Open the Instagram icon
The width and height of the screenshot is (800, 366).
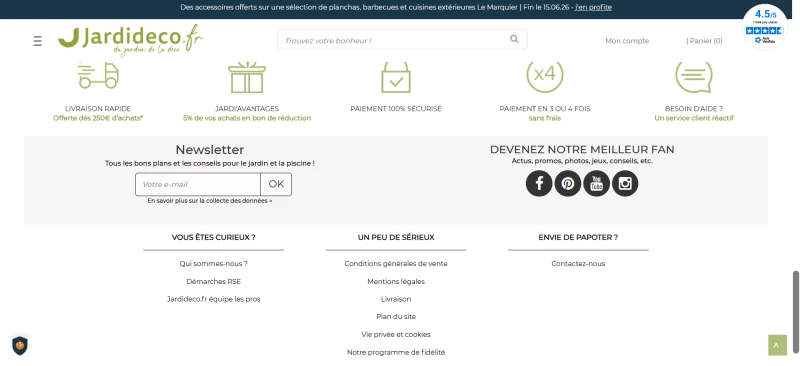[625, 183]
